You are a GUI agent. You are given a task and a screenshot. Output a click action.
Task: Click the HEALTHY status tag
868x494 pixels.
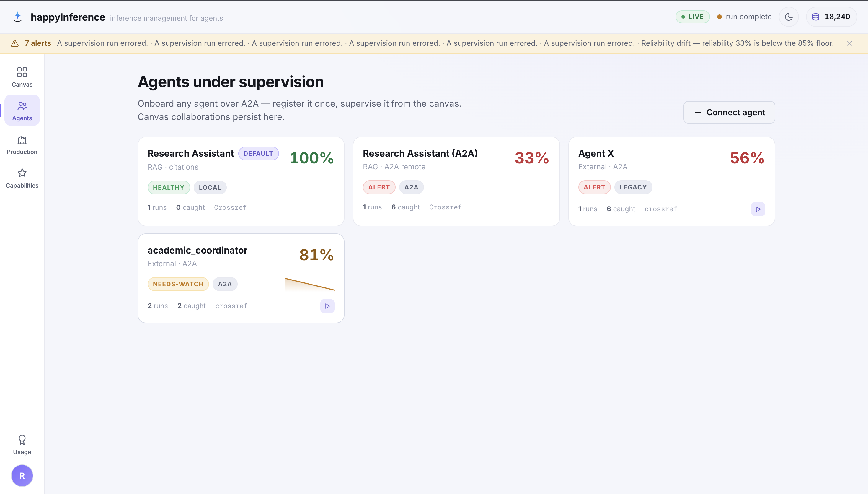click(169, 187)
